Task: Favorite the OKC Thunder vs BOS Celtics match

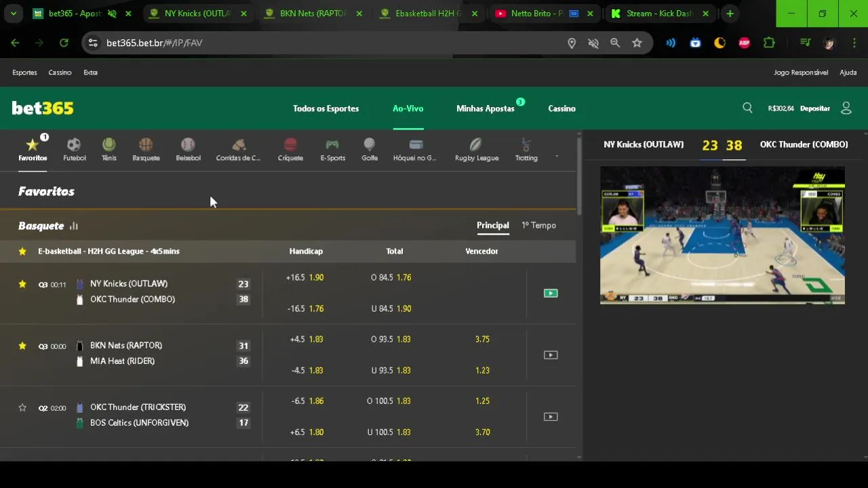Action: pyautogui.click(x=22, y=407)
